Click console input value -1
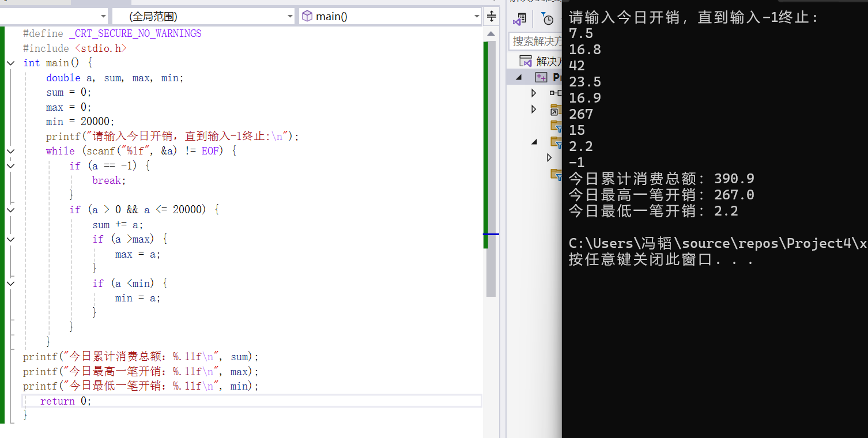Image resolution: width=868 pixels, height=438 pixels. click(576, 163)
